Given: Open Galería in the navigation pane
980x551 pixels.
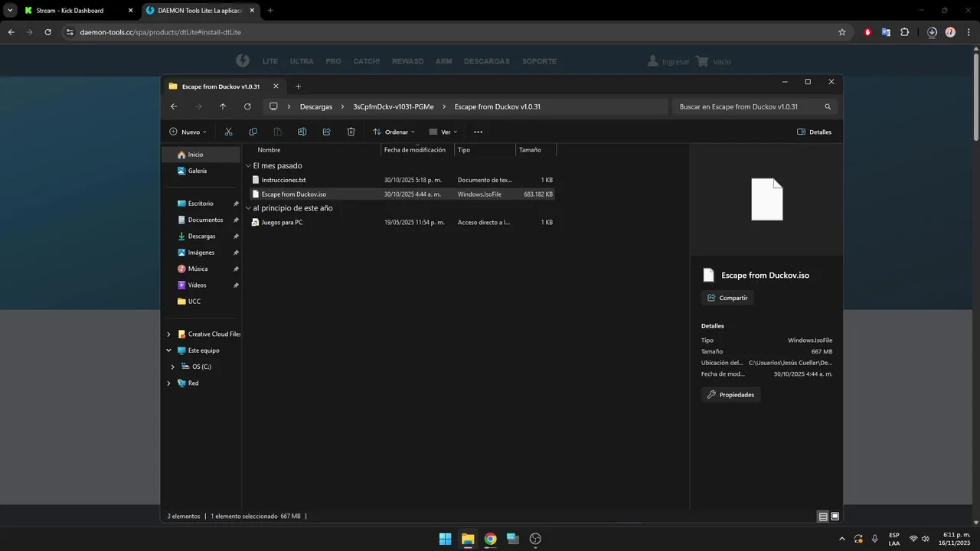Looking at the screenshot, I should pyautogui.click(x=202, y=171).
